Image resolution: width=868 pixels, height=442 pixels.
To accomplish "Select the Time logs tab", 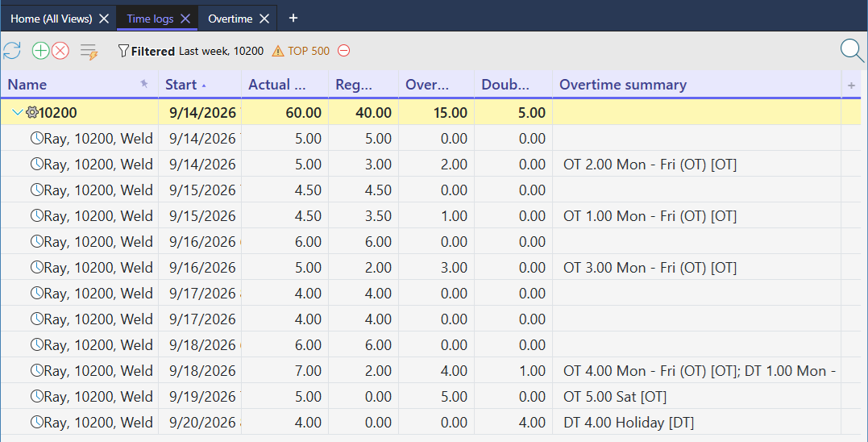I will pos(150,19).
